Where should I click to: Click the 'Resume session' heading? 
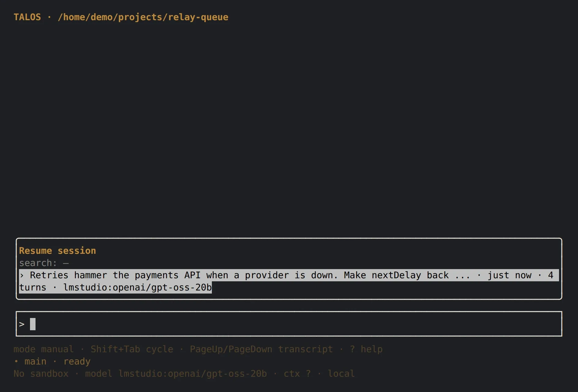[x=58, y=251]
